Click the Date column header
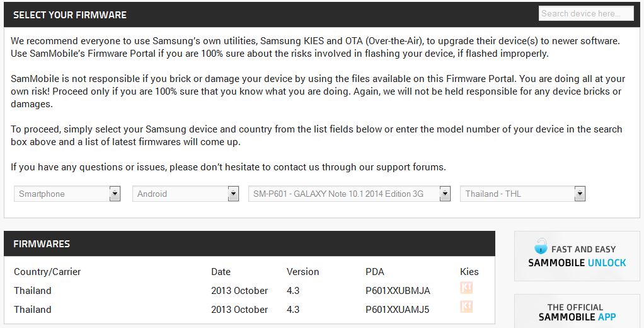The image size is (644, 328). coord(221,272)
